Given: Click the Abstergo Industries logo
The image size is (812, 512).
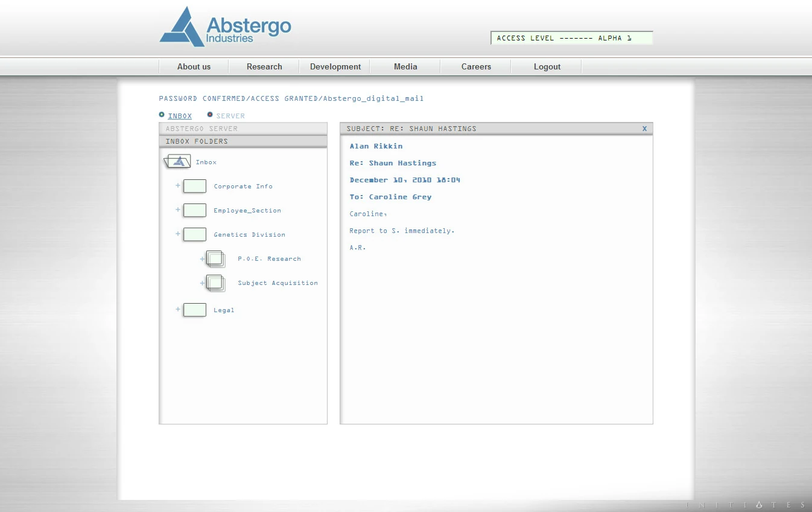Looking at the screenshot, I should tap(225, 27).
